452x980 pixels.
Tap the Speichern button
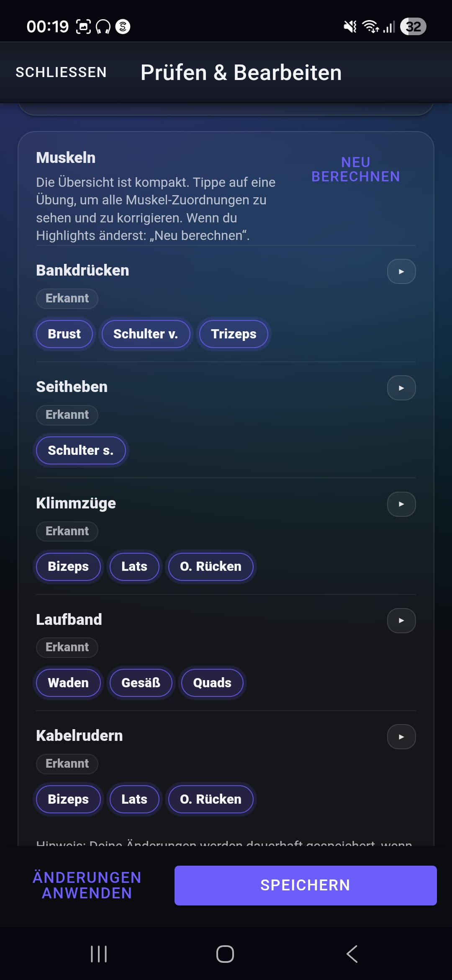point(306,885)
